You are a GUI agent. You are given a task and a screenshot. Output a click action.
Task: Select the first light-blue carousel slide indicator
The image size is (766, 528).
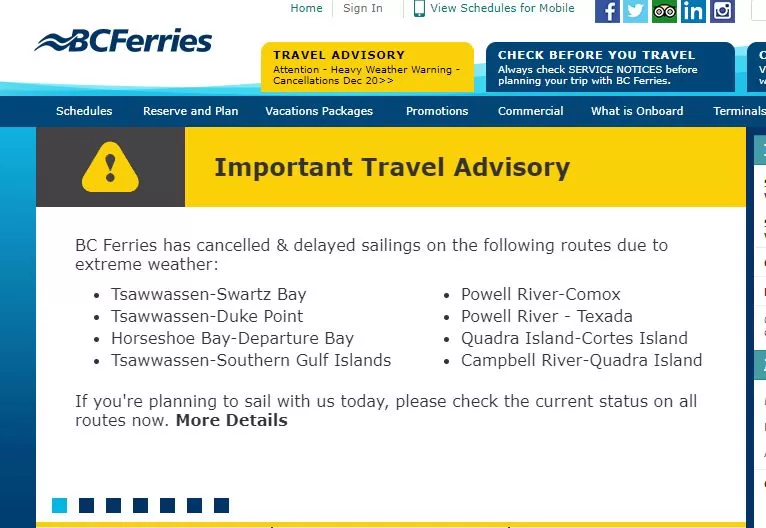pyautogui.click(x=60, y=506)
